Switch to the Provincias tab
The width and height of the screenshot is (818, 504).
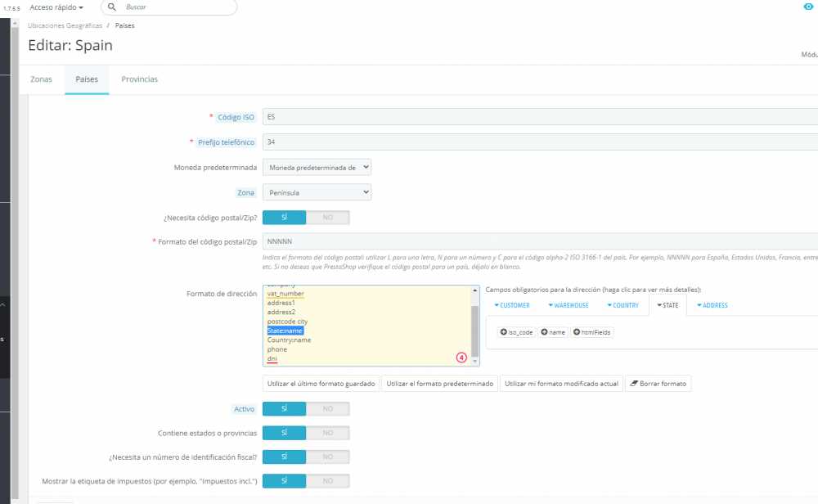[139, 79]
